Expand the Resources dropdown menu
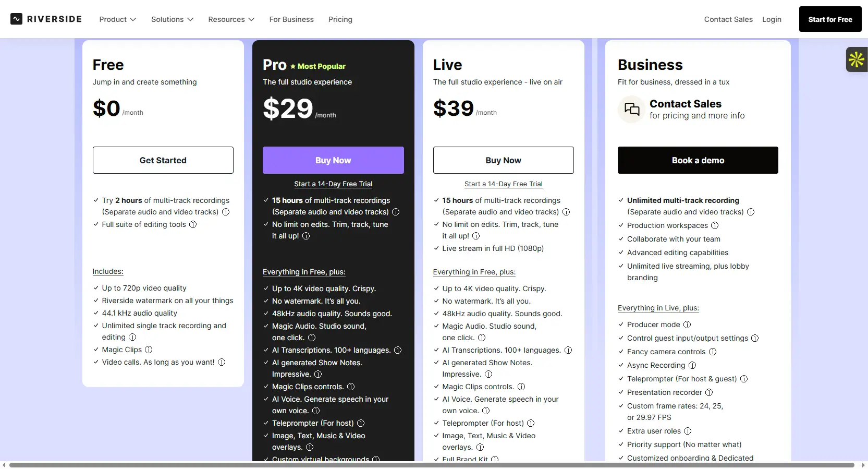This screenshot has width=868, height=469. click(x=231, y=19)
